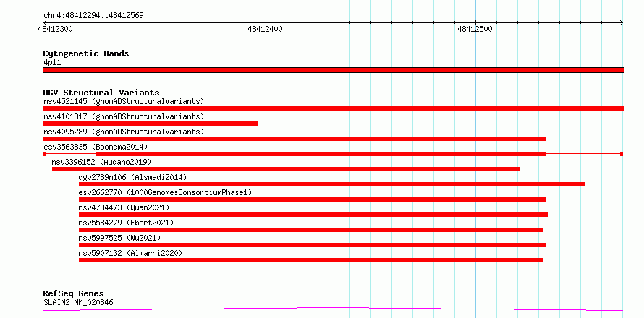Image resolution: width=644 pixels, height=318 pixels.
Task: Click the red bar under esv2662770
Action: pos(312,199)
